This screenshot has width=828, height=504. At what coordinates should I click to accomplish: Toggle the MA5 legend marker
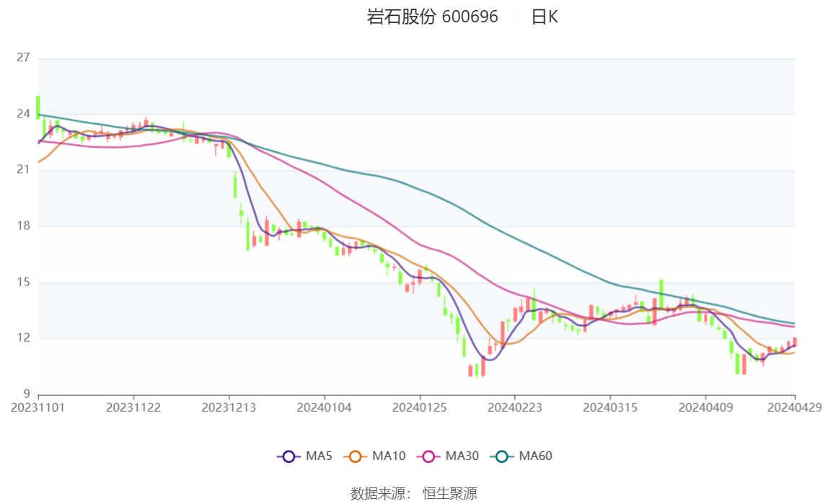[x=289, y=456]
